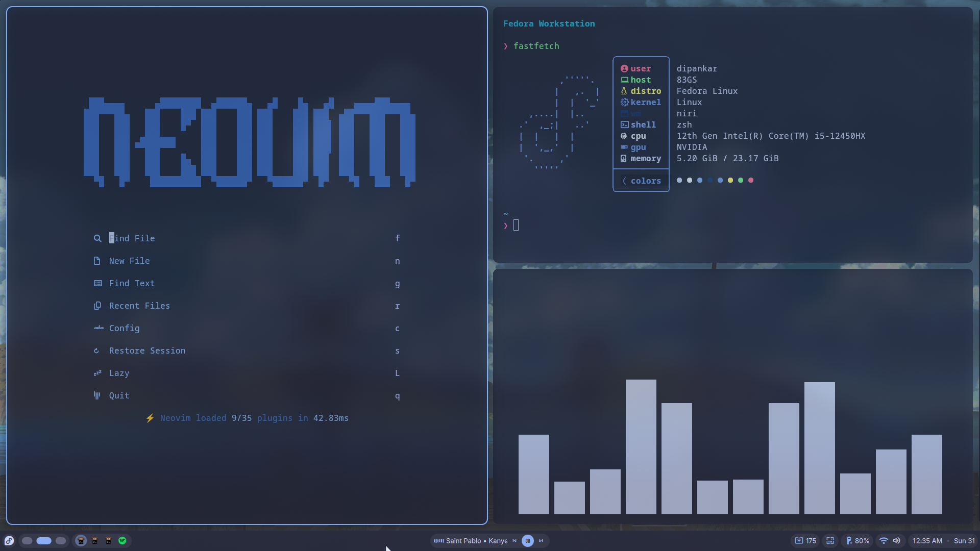The image size is (980, 551).
Task: Click the 'NVIDIA' gpu value
Action: coord(692,147)
